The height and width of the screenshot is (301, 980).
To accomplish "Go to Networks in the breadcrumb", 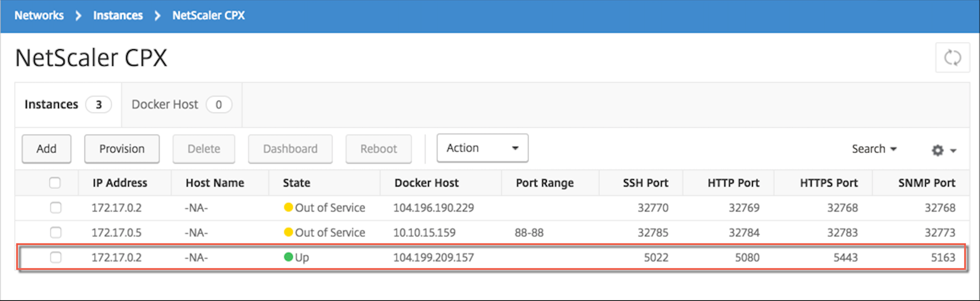I will (39, 15).
